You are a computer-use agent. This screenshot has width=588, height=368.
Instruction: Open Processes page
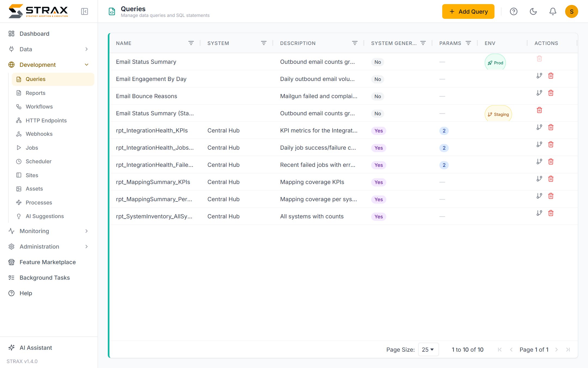pos(53,203)
